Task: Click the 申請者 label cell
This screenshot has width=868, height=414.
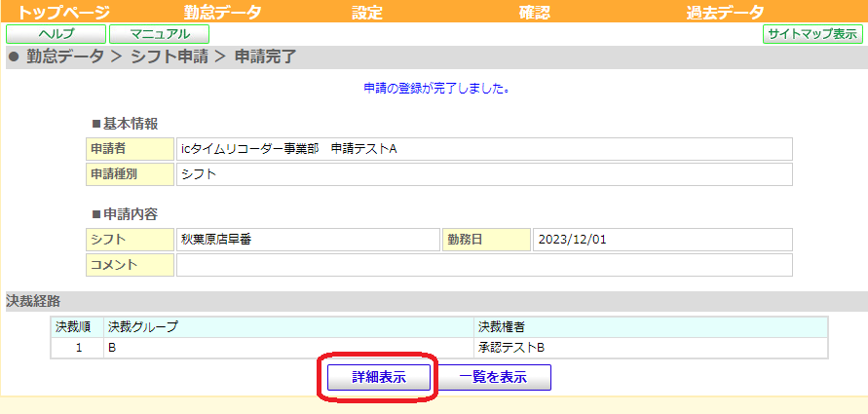Action: click(x=131, y=149)
